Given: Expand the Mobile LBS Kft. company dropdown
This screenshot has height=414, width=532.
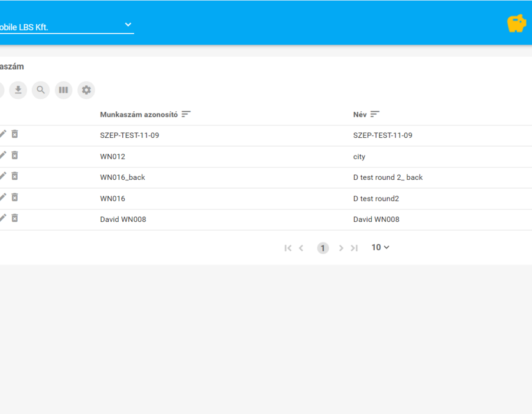Looking at the screenshot, I should (x=128, y=24).
